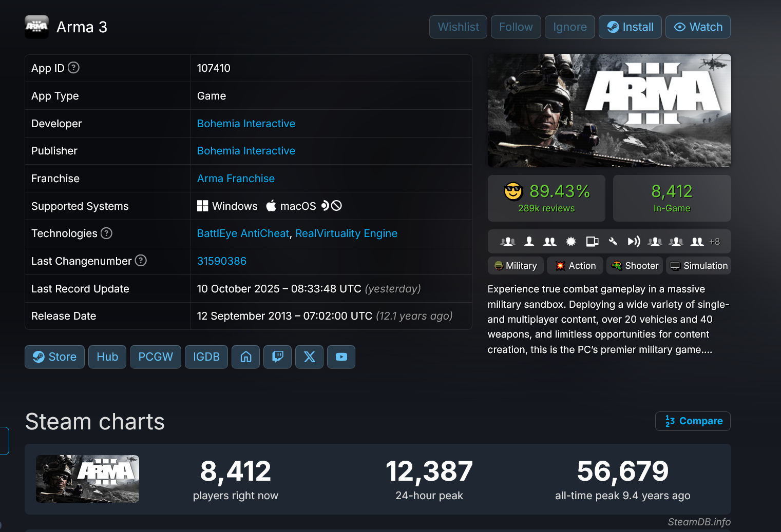Click the Watch button
Screen dimensions: 781x532
coord(698,27)
